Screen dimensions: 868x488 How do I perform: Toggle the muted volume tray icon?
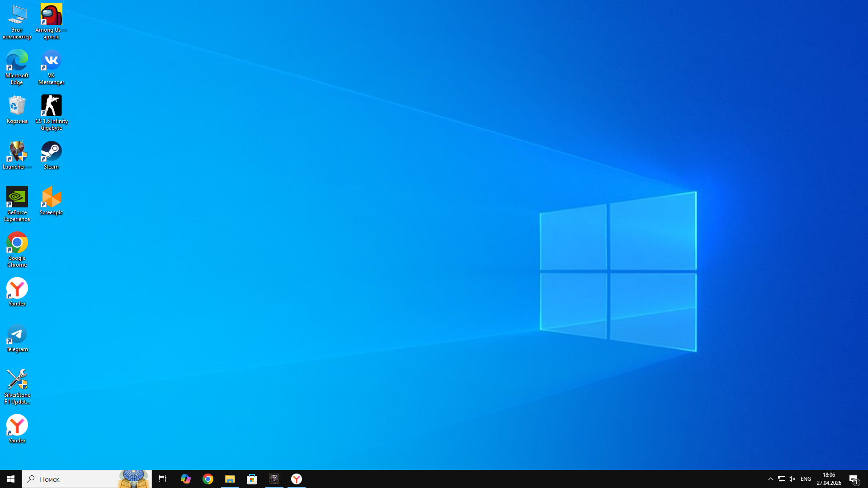(792, 479)
